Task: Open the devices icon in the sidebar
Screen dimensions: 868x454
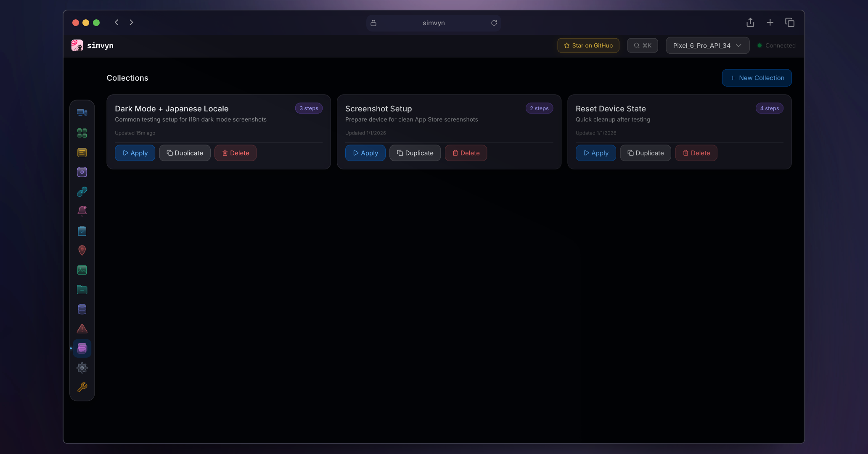Action: click(82, 112)
